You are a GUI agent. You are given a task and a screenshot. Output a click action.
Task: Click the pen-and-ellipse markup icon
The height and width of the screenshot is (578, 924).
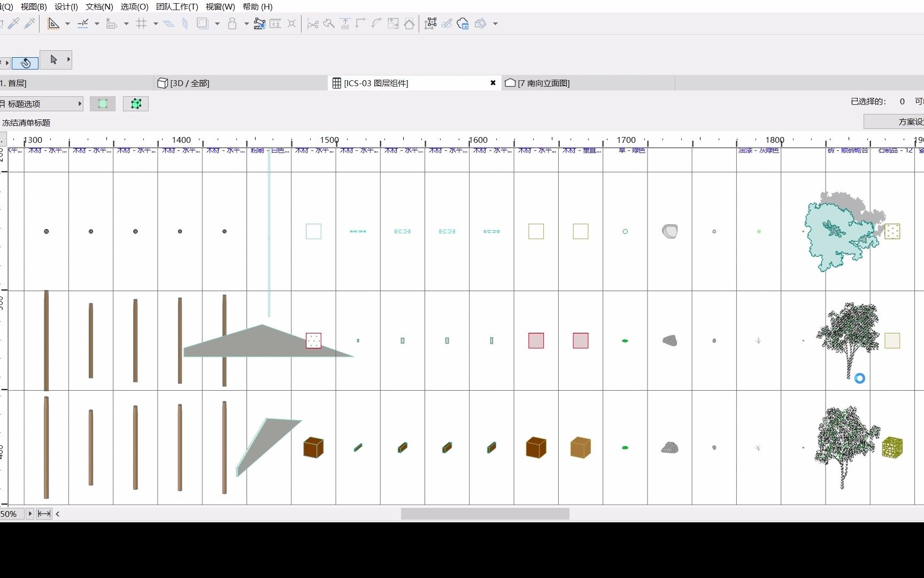point(447,24)
